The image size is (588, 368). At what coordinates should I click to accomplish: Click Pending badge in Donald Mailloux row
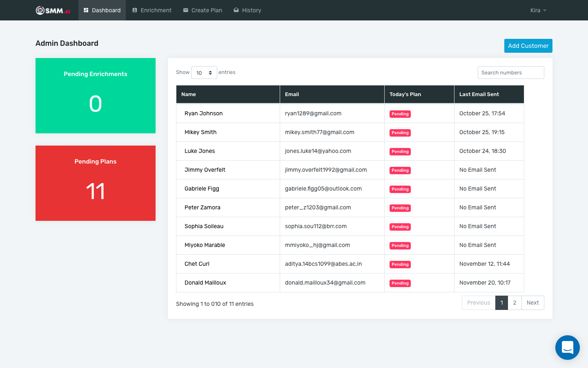(x=400, y=283)
